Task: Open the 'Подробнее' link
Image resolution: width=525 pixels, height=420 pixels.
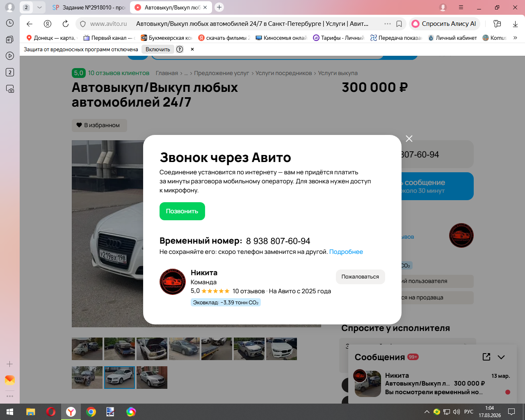Action: (346, 252)
